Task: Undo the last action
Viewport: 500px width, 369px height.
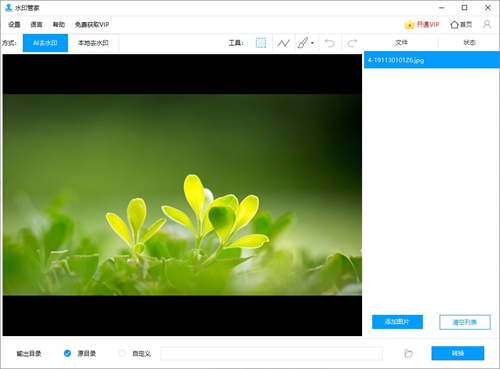Action: [330, 43]
